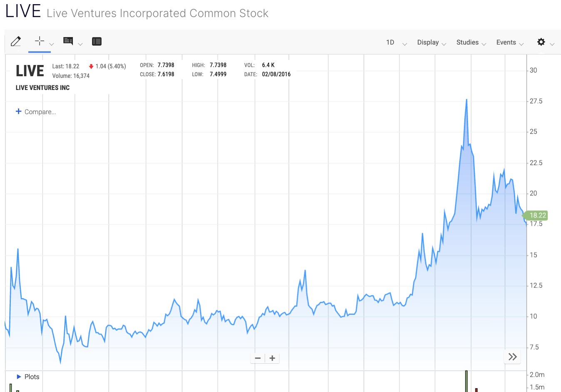The height and width of the screenshot is (392, 561).
Task: Jump to latest data with double-arrow icon
Action: click(513, 357)
